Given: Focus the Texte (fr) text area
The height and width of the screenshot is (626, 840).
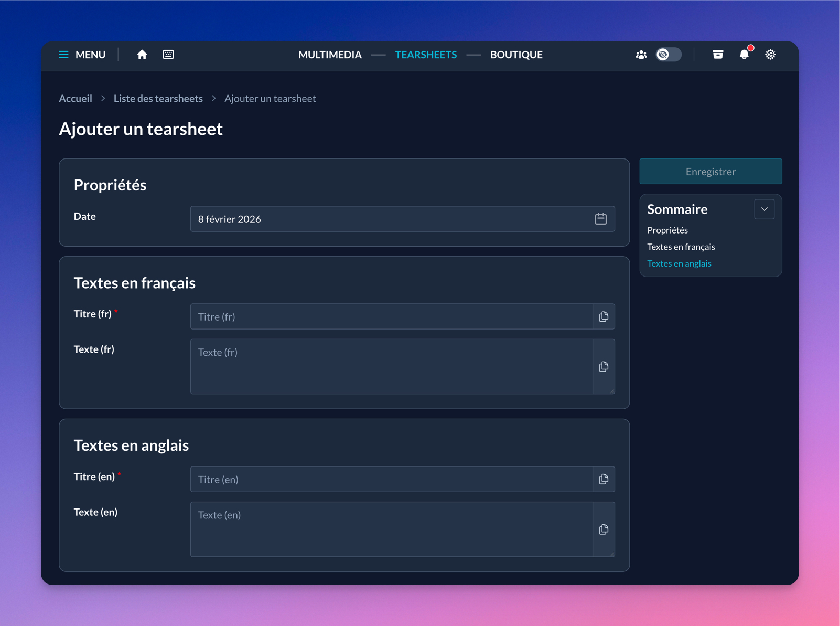Looking at the screenshot, I should click(x=392, y=366).
